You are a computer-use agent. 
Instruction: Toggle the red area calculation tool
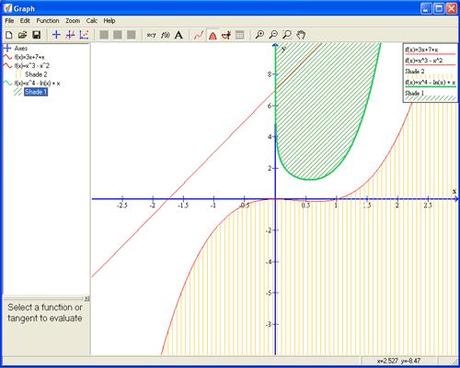tap(212, 35)
